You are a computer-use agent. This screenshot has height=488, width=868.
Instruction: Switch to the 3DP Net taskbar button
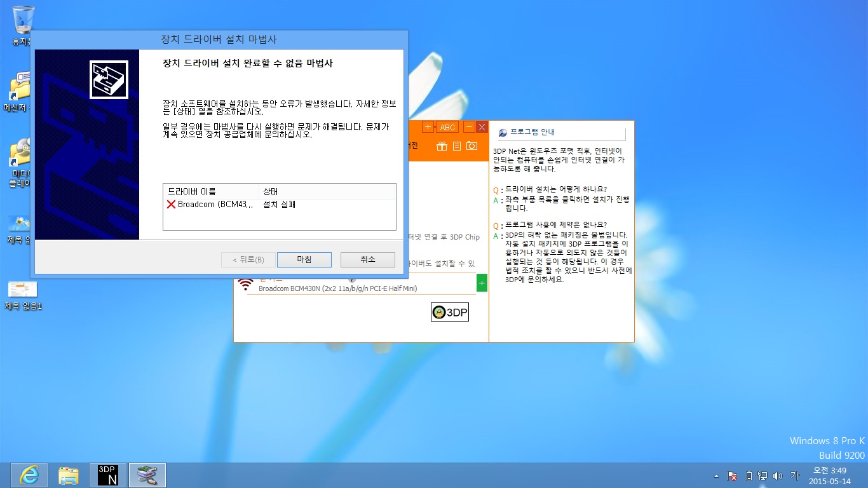click(x=108, y=475)
